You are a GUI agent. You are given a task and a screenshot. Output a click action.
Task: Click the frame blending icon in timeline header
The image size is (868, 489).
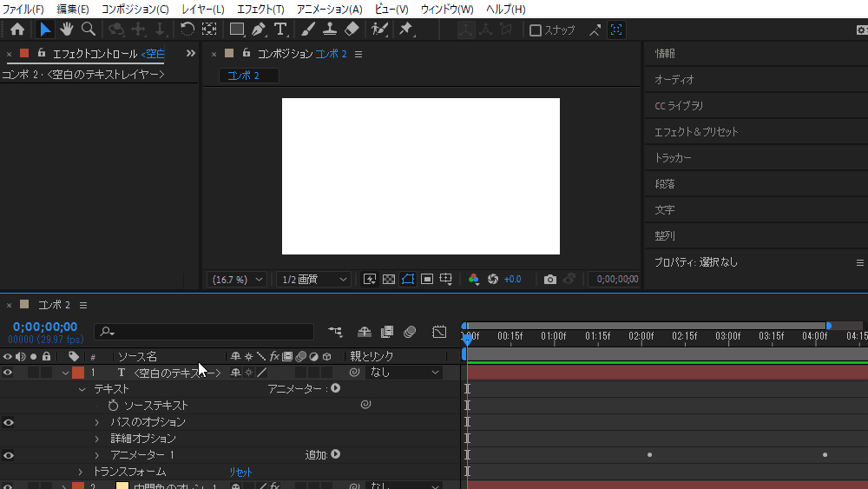(x=387, y=332)
